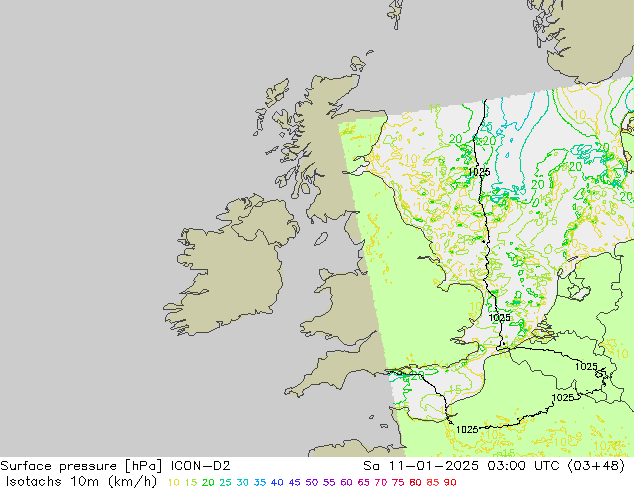
Task: Click the yellow 10 legend value
Action: (173, 482)
